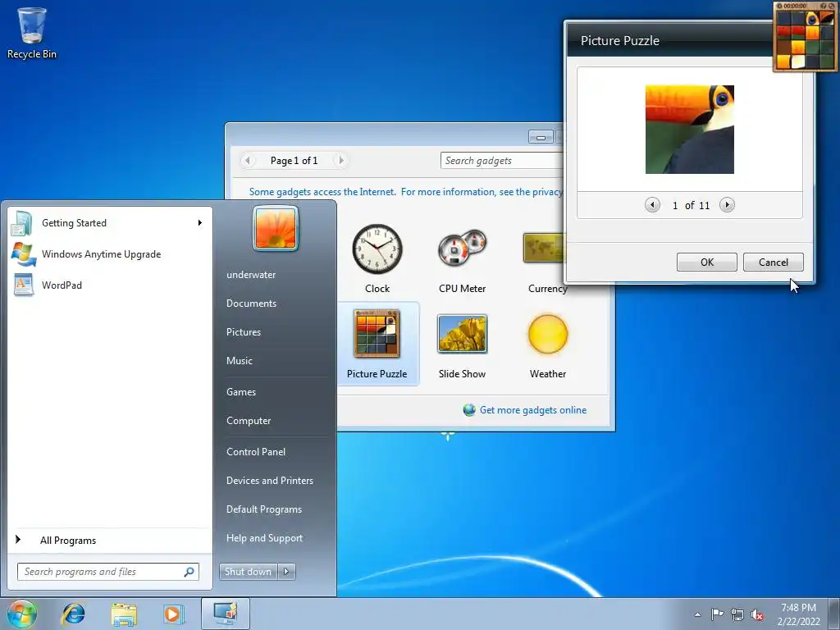The height and width of the screenshot is (630, 840).
Task: Click the magnifier icon in Start search
Action: point(189,572)
